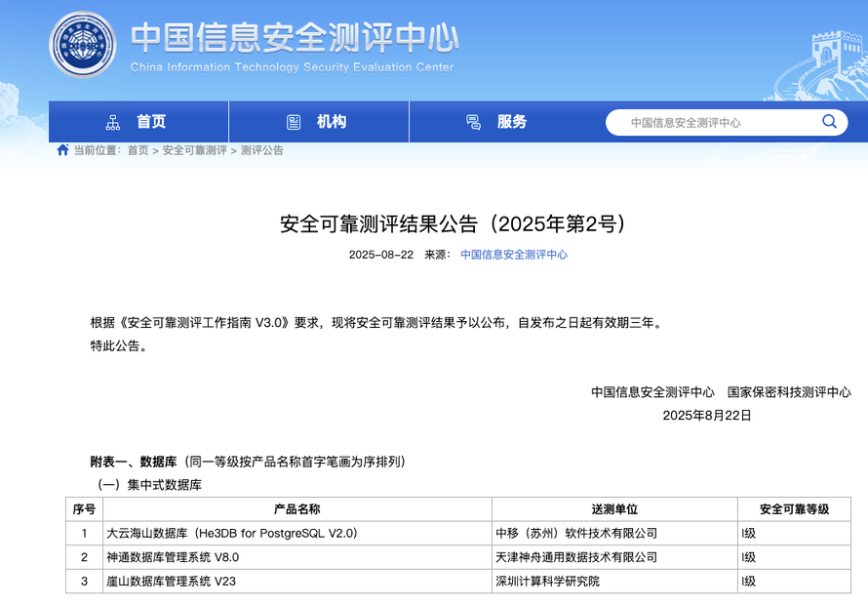The height and width of the screenshot is (606, 868).
Task: Click the subheading (一)集中式数据库
Action: click(149, 485)
